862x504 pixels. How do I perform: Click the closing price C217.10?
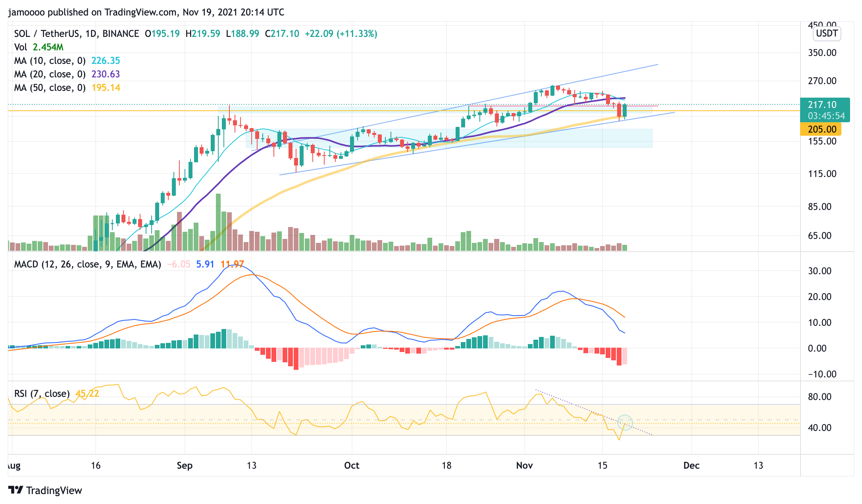(282, 34)
